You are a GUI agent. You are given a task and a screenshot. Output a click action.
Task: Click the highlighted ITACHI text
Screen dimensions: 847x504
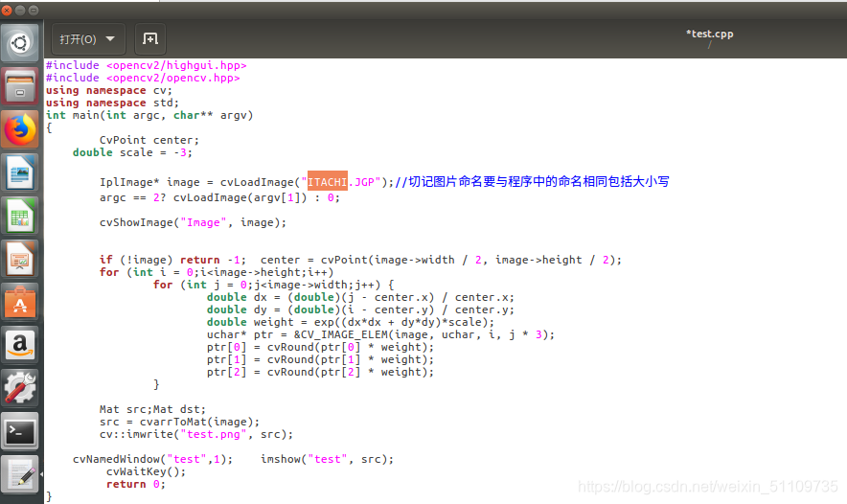[328, 181]
